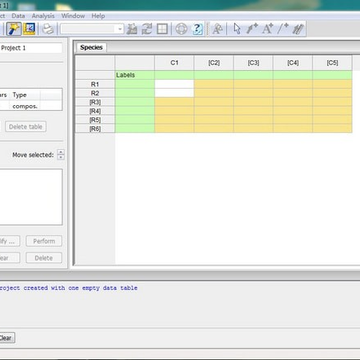Click the magic wand wizard toolbar icon
360x360 pixels.
(14, 29)
